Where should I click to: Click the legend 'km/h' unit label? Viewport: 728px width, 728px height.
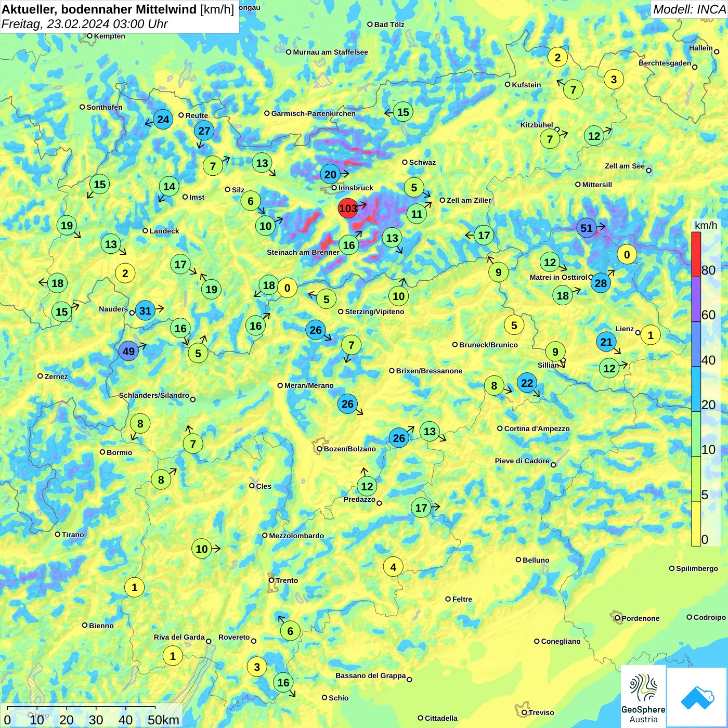[706, 225]
